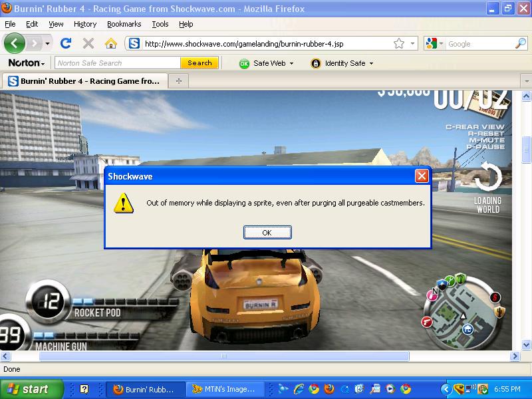Click the Identity Safe padlock icon
This screenshot has width=532, height=399.
(316, 63)
